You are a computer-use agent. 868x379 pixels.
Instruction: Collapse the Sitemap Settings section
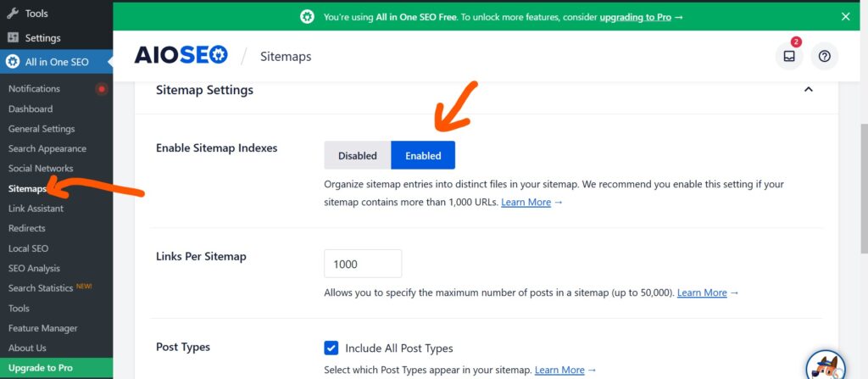click(x=808, y=89)
